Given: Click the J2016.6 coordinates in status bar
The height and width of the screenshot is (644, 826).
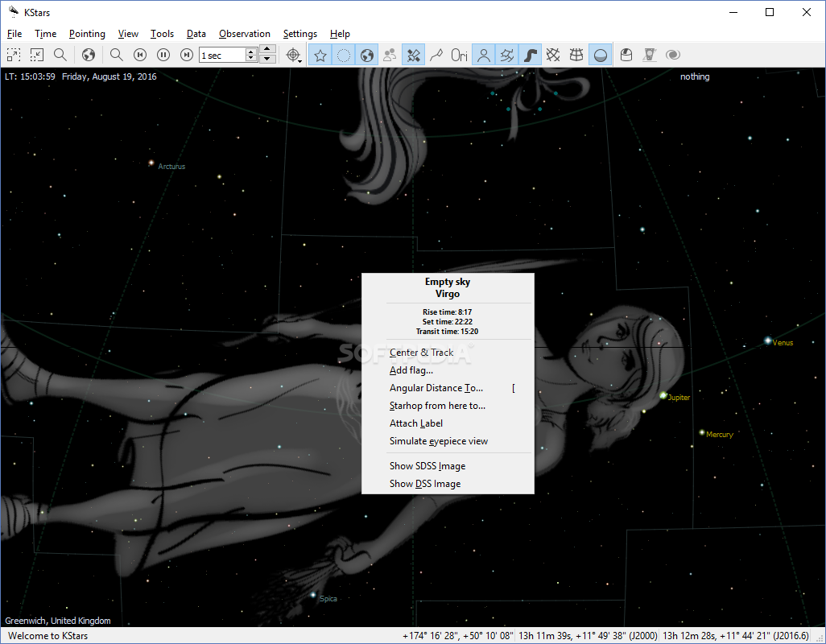Looking at the screenshot, I should pyautogui.click(x=735, y=636).
